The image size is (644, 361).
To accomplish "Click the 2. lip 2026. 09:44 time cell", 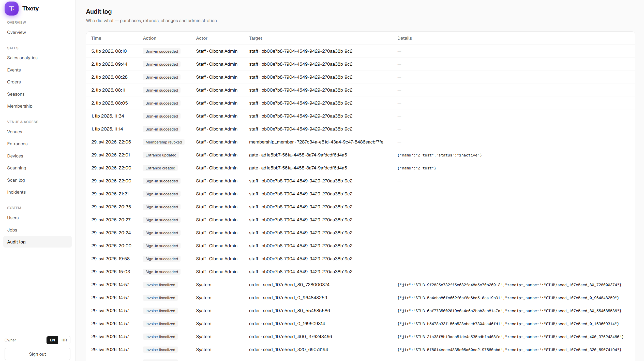I will [109, 64].
